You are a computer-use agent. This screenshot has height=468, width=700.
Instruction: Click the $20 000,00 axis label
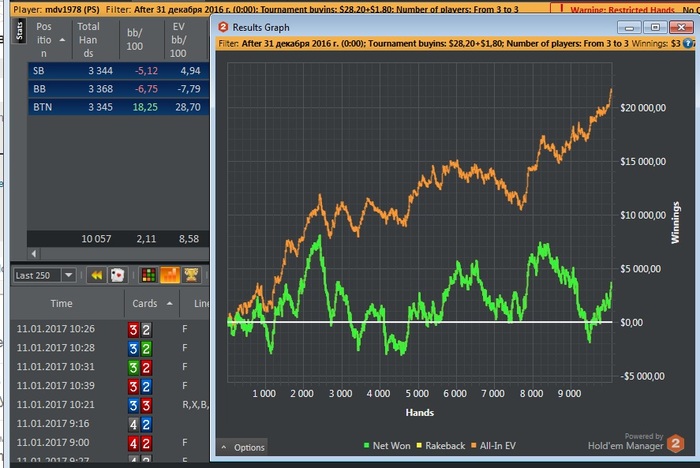(x=643, y=108)
